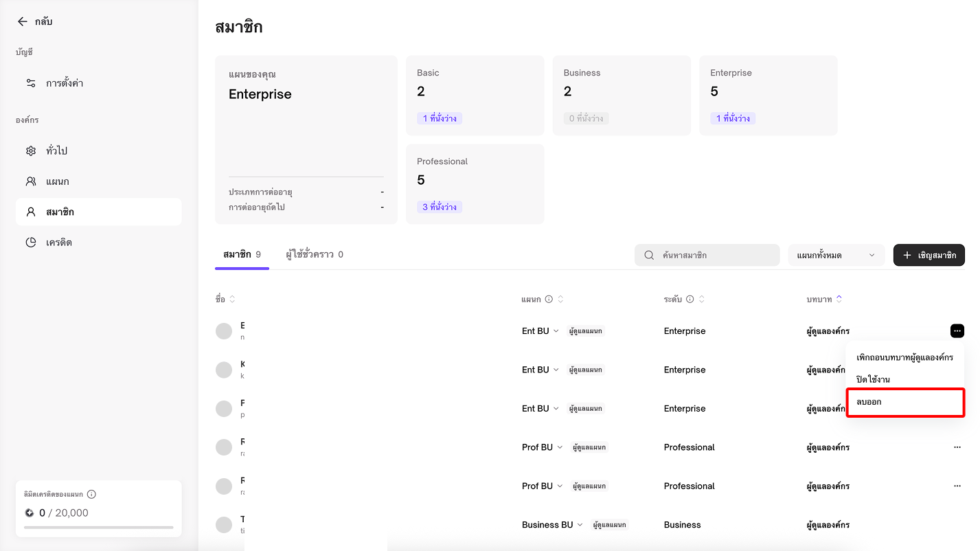Viewport: 980px width, 551px height.
Task: Open ทั่วไป general settings with gear icon
Action: coord(56,150)
